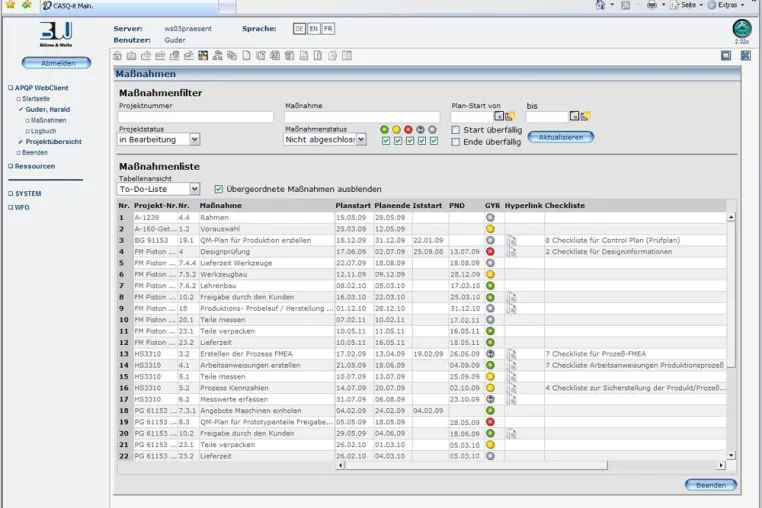762x508 pixels.
Task: Click the Projektnummer input field
Action: (x=196, y=117)
